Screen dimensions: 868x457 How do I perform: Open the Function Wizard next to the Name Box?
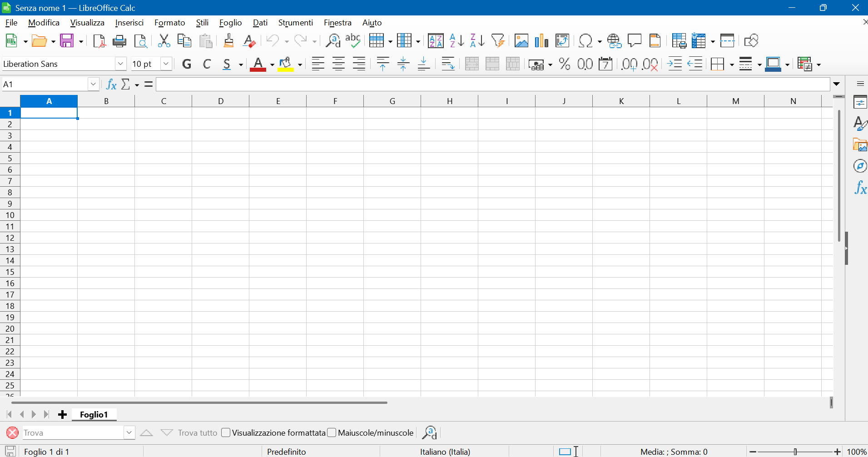111,84
